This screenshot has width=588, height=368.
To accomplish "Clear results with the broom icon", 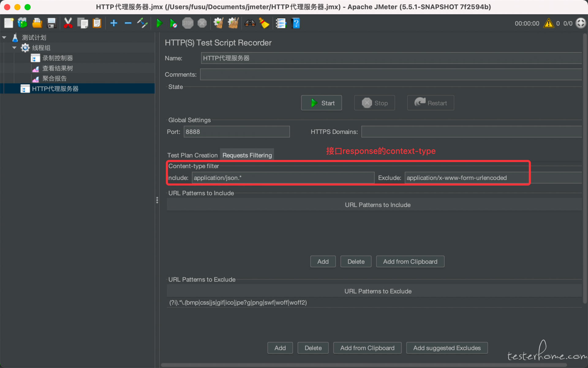I will point(218,23).
